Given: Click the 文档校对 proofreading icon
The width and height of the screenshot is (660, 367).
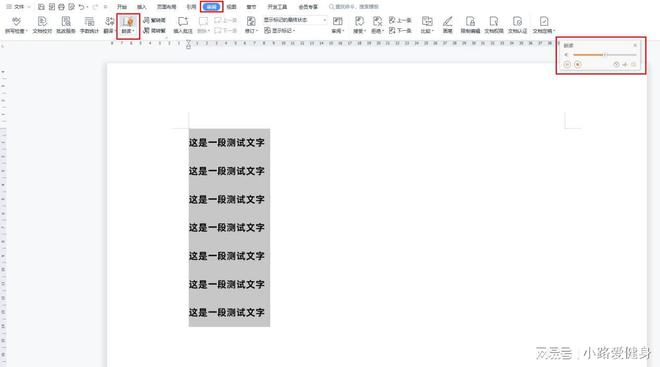Looking at the screenshot, I should [x=42, y=25].
